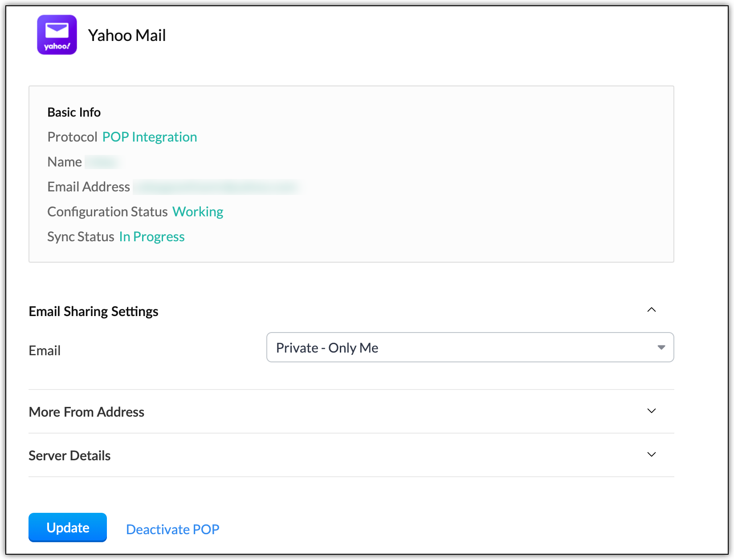This screenshot has width=734, height=560.
Task: Click the Email label beside the sharing dropdown
Action: tap(45, 351)
